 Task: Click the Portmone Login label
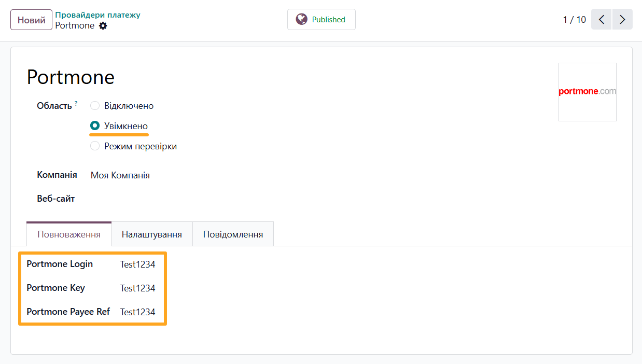click(60, 264)
